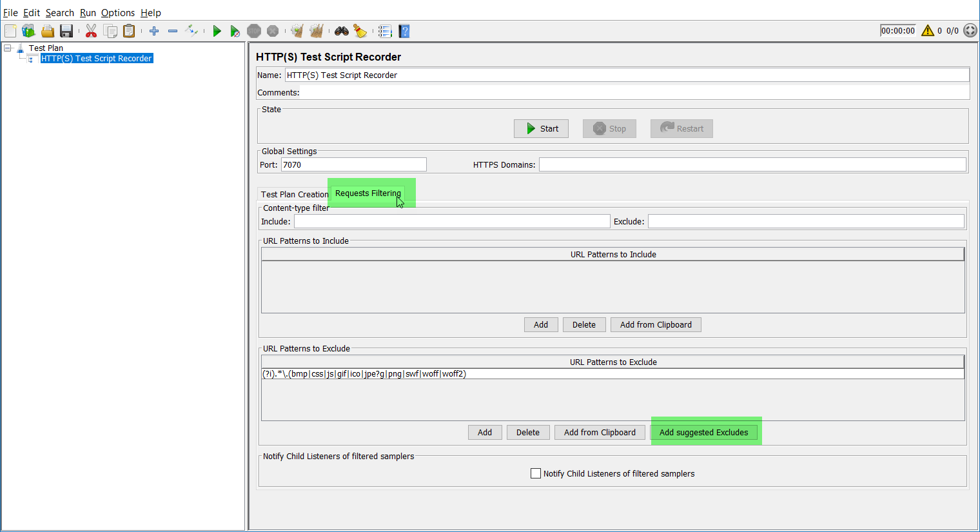The height and width of the screenshot is (532, 980).
Task: Click the Paste clipboard icon
Action: pos(129,31)
